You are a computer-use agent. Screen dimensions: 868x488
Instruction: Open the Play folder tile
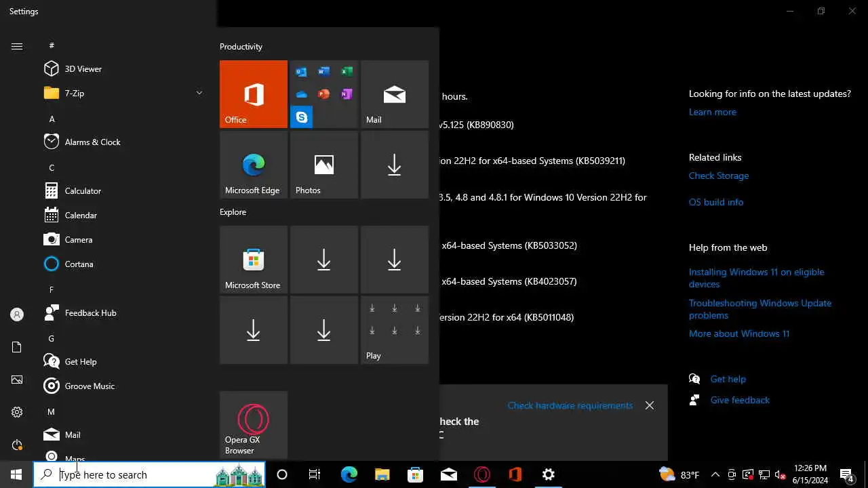[395, 330]
